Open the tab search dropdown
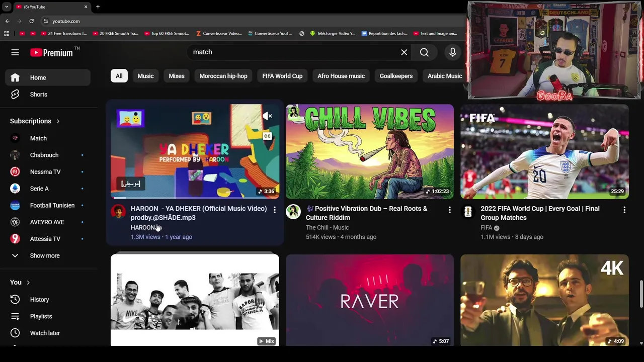The width and height of the screenshot is (644, 362). 7,7
